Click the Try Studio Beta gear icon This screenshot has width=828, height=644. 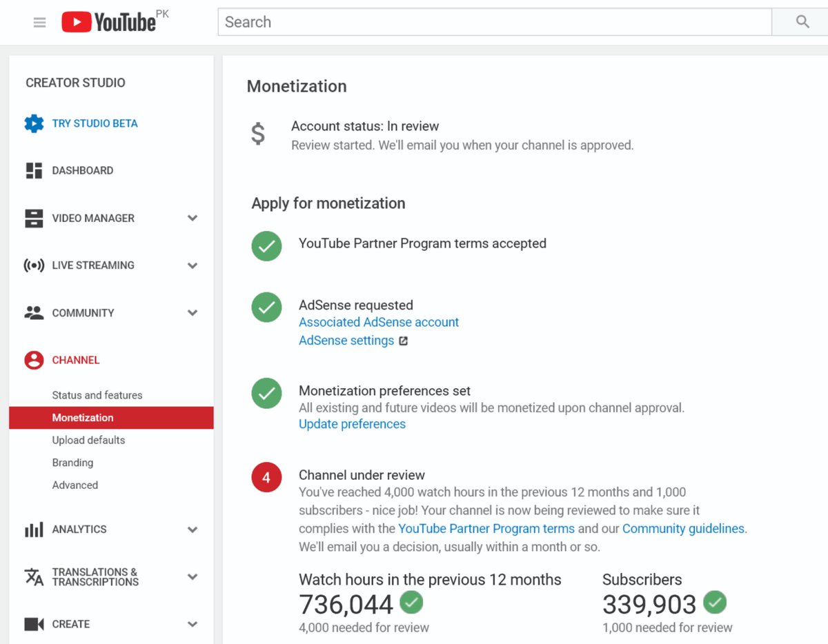[x=34, y=123]
